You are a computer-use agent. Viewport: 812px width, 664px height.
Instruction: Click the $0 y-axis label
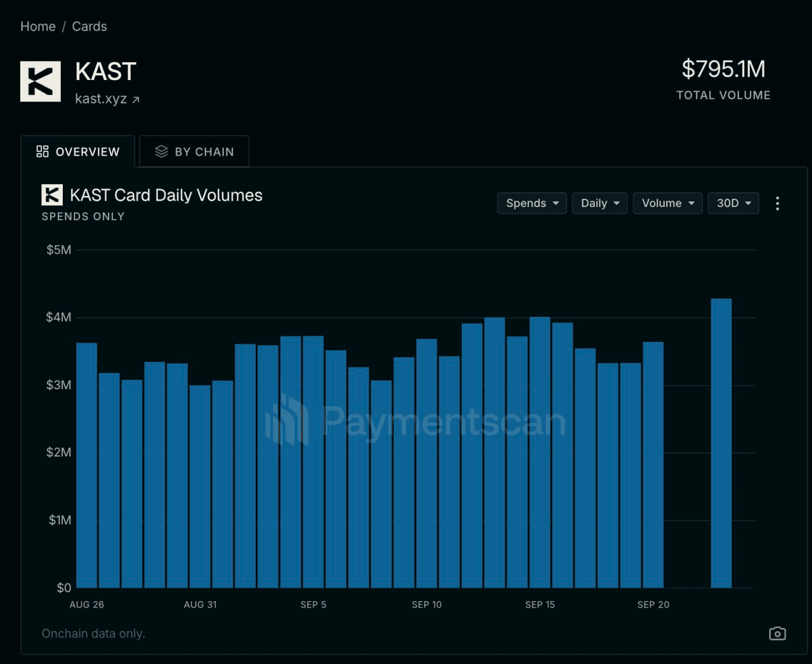(64, 588)
